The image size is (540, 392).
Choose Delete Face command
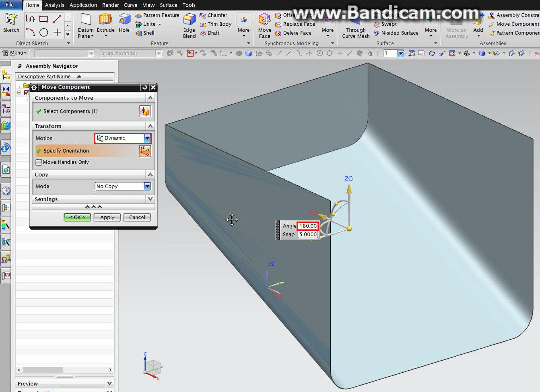point(293,33)
